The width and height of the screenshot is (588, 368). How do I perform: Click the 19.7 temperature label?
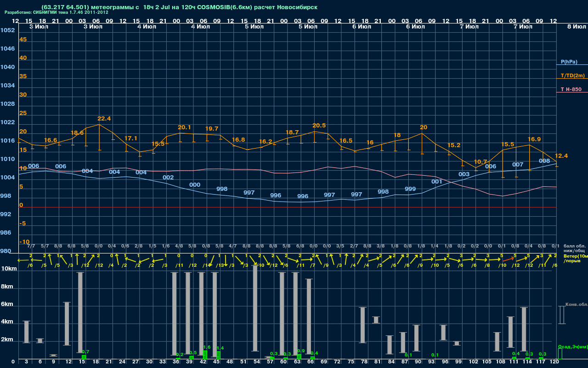pyautogui.click(x=212, y=129)
